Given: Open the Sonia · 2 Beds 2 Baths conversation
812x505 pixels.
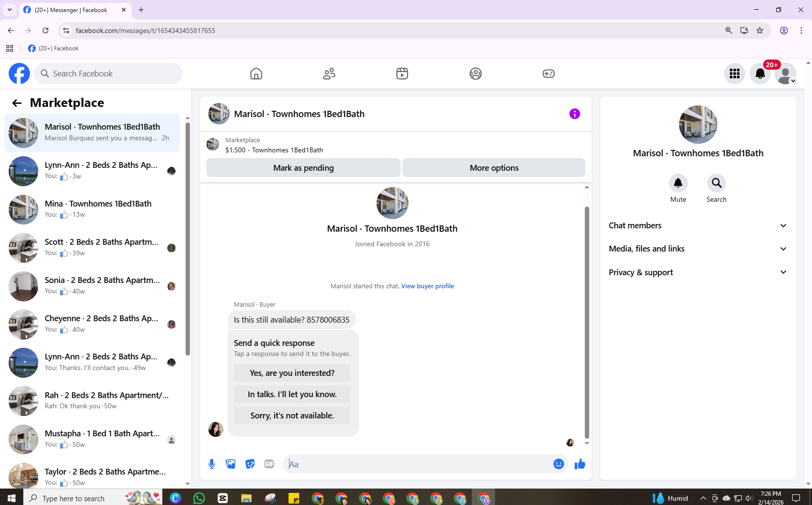Looking at the screenshot, I should 92,286.
